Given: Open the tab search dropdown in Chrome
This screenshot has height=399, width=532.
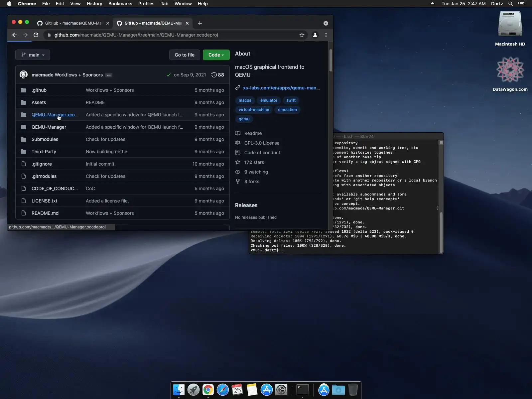Looking at the screenshot, I should click(326, 23).
